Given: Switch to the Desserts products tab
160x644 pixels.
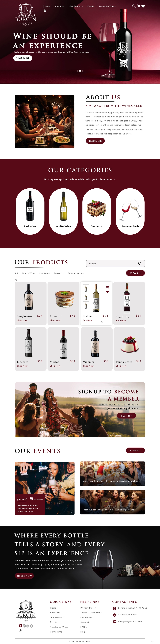Looking at the screenshot, I should tap(59, 273).
